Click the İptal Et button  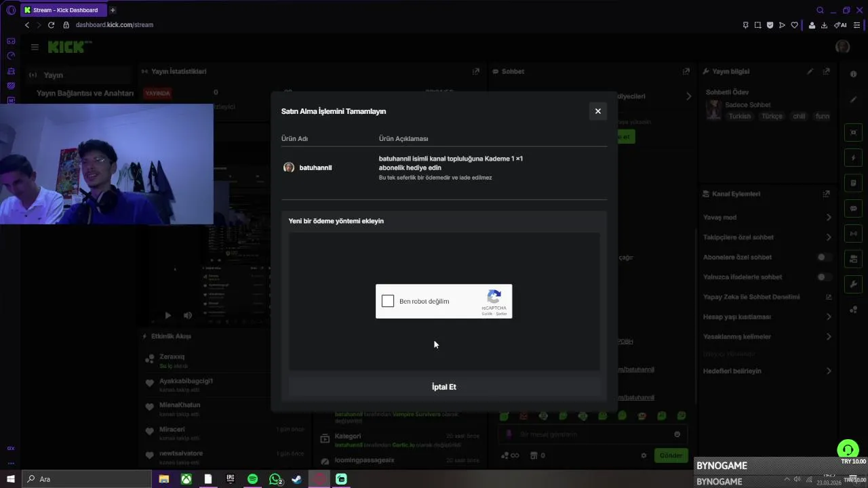(444, 387)
